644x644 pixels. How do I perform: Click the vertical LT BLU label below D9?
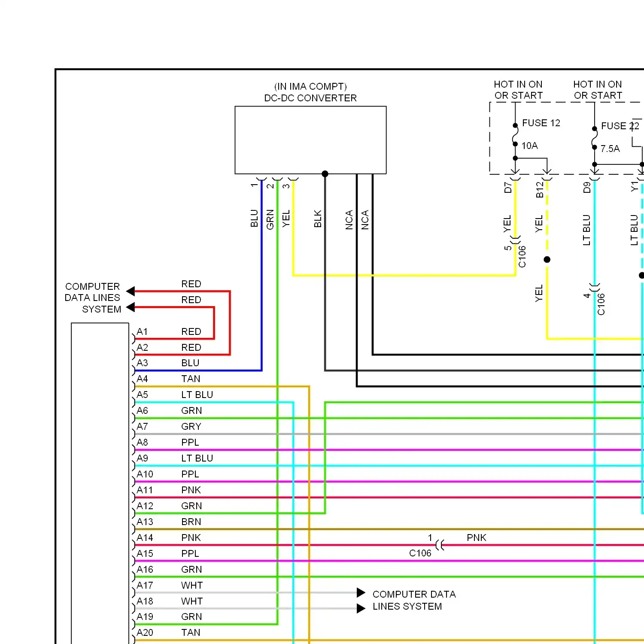click(586, 230)
